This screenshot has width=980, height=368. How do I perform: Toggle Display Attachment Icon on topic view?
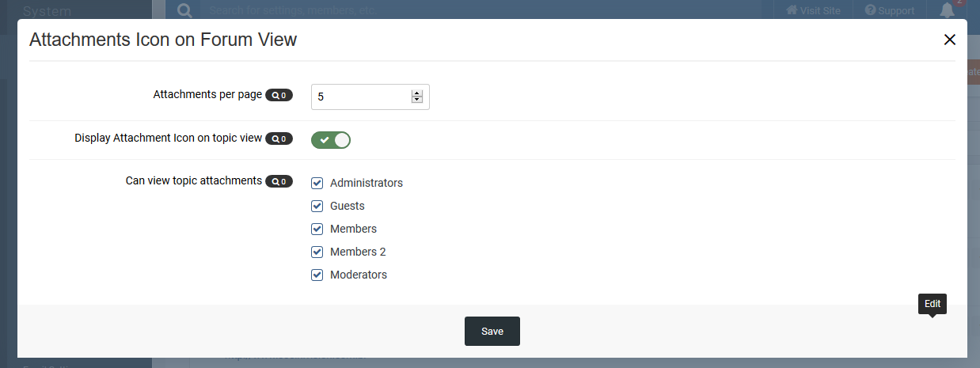[x=331, y=140]
